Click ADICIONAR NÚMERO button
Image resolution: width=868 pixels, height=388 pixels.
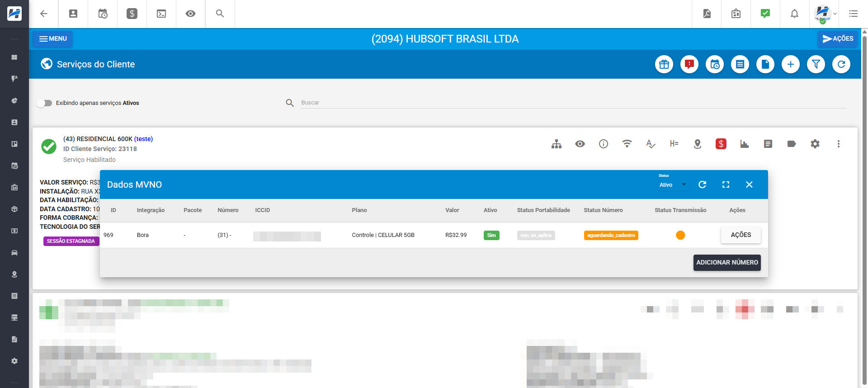pyautogui.click(x=727, y=263)
